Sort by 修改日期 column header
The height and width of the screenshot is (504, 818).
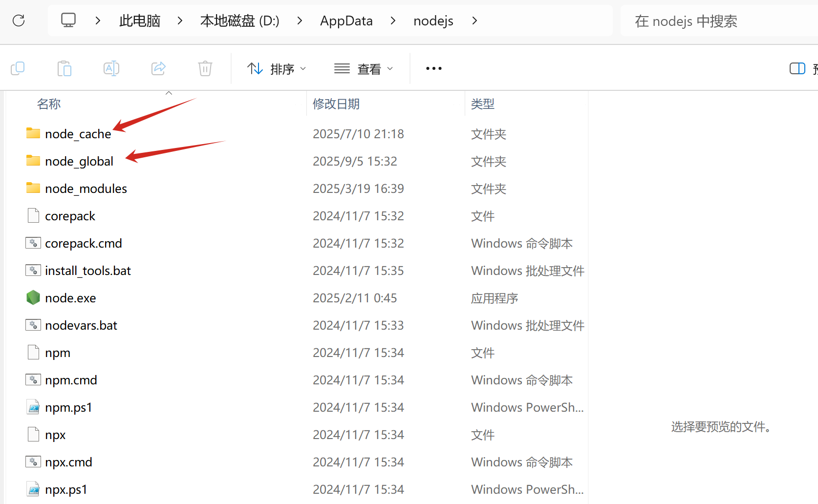pyautogui.click(x=336, y=104)
